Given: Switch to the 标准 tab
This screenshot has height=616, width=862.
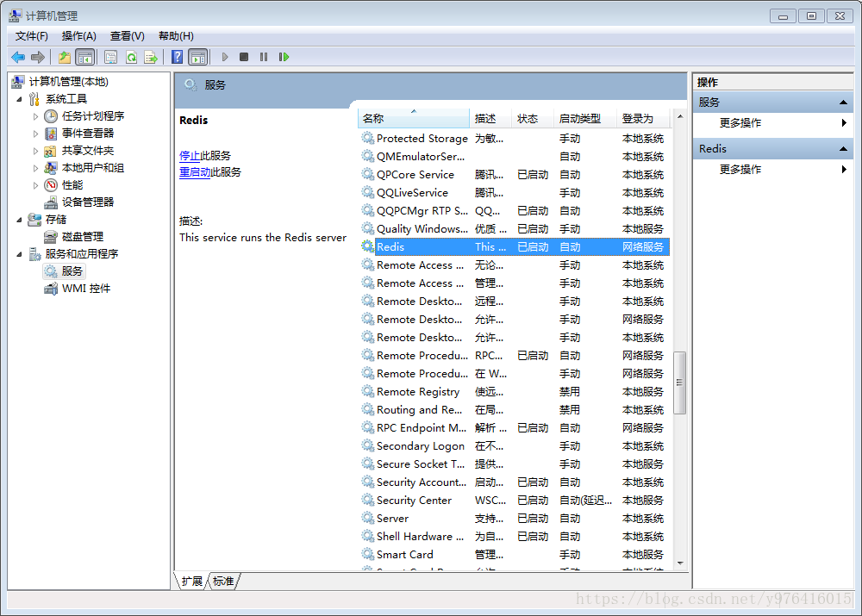Looking at the screenshot, I should [223, 582].
